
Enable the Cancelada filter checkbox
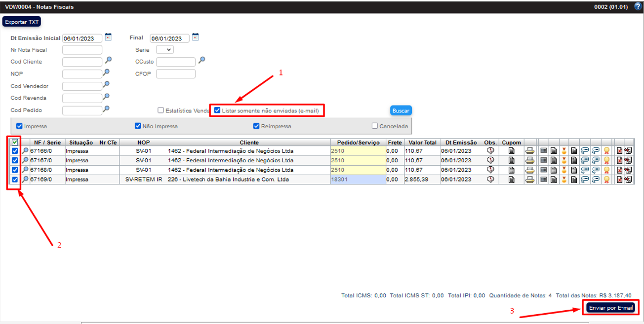tap(375, 126)
